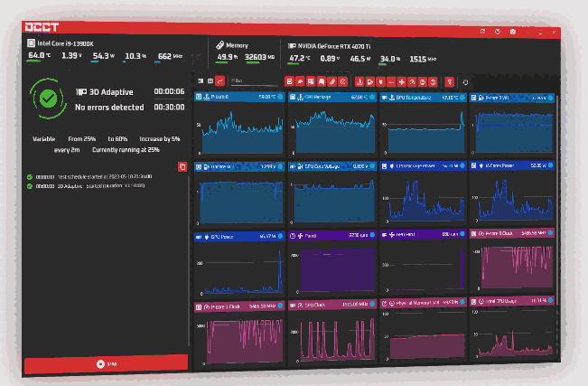The height and width of the screenshot is (386, 588).
Task: Click the GPU load value 34.0 %
Action: pos(390,59)
